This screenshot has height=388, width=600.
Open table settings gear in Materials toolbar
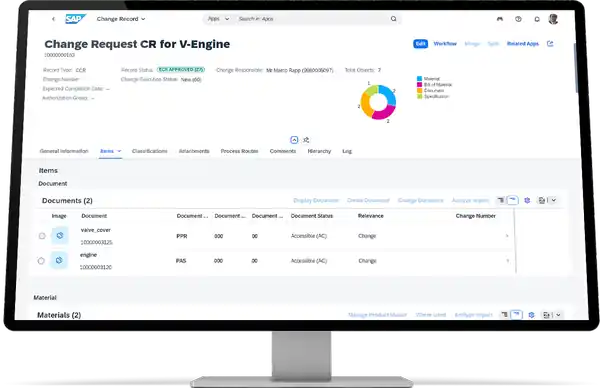(x=531, y=315)
